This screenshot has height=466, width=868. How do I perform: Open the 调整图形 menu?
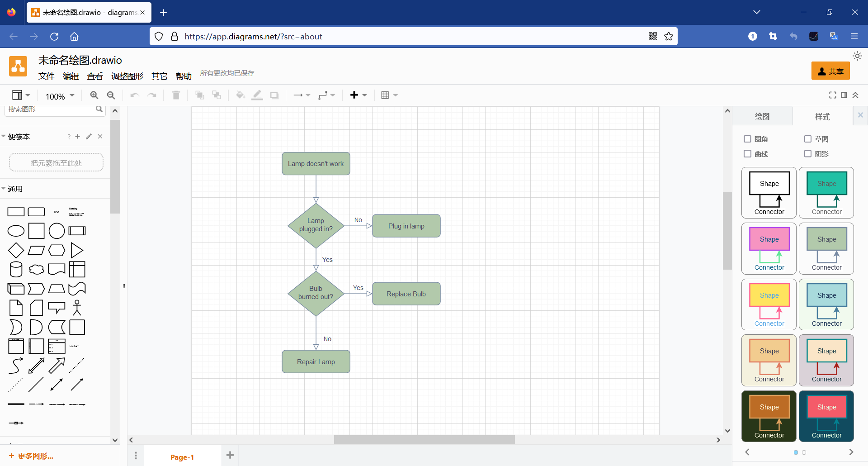127,76
